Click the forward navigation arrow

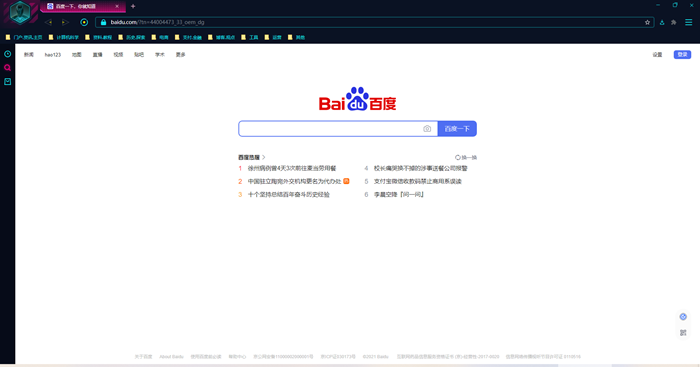(65, 22)
